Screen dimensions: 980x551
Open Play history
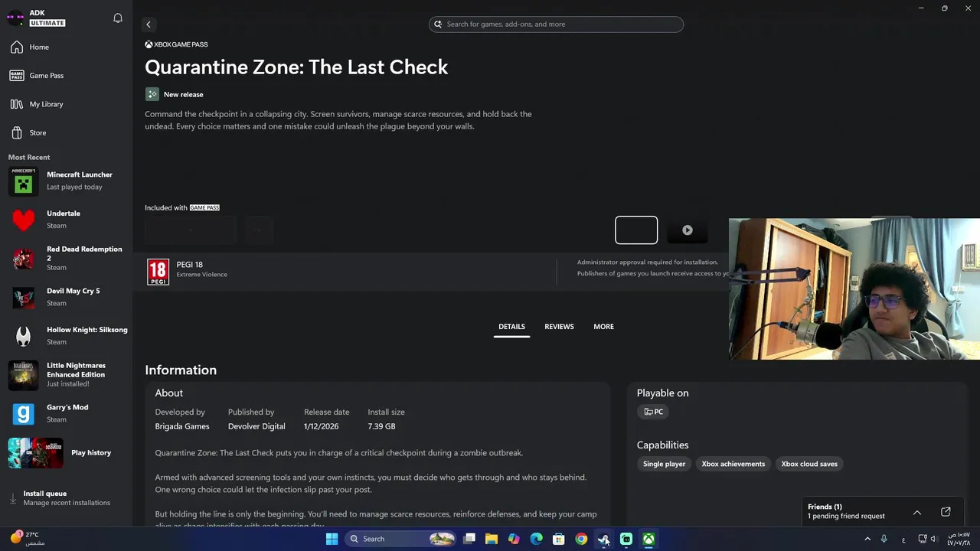pyautogui.click(x=66, y=452)
